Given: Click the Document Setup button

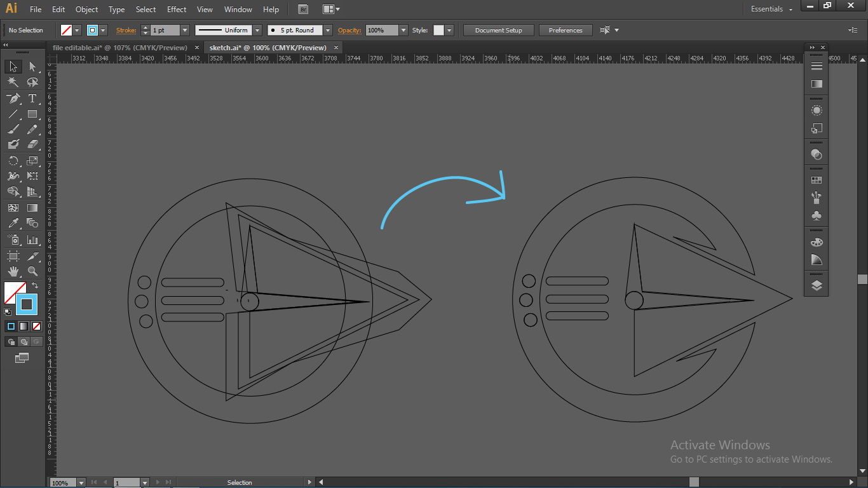Looking at the screenshot, I should [x=498, y=30].
